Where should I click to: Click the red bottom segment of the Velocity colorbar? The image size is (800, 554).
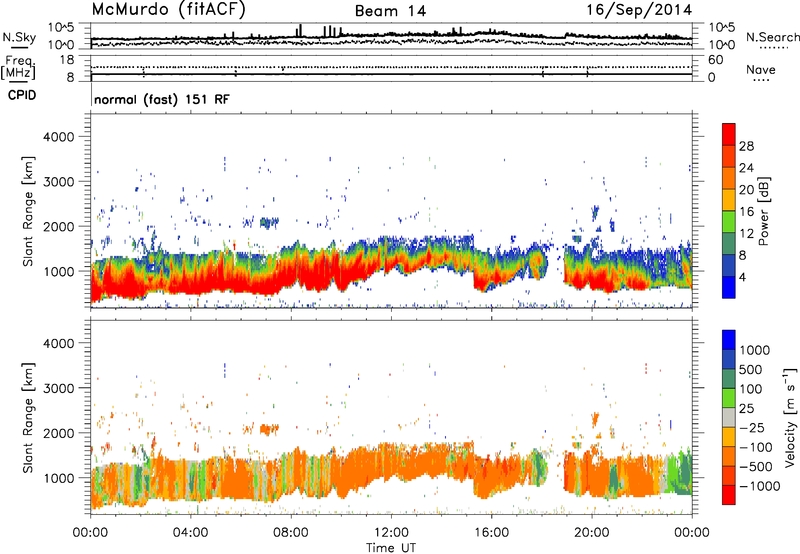[729, 495]
